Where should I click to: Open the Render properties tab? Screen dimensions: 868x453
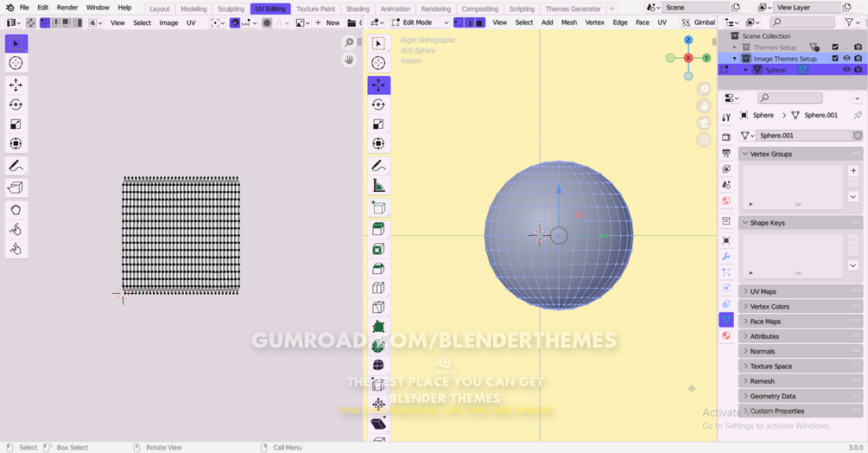click(726, 137)
